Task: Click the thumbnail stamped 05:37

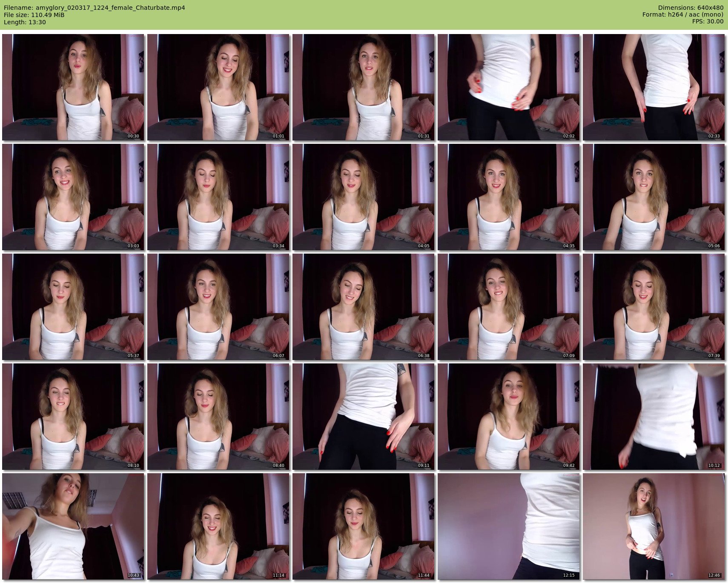Action: click(x=73, y=307)
